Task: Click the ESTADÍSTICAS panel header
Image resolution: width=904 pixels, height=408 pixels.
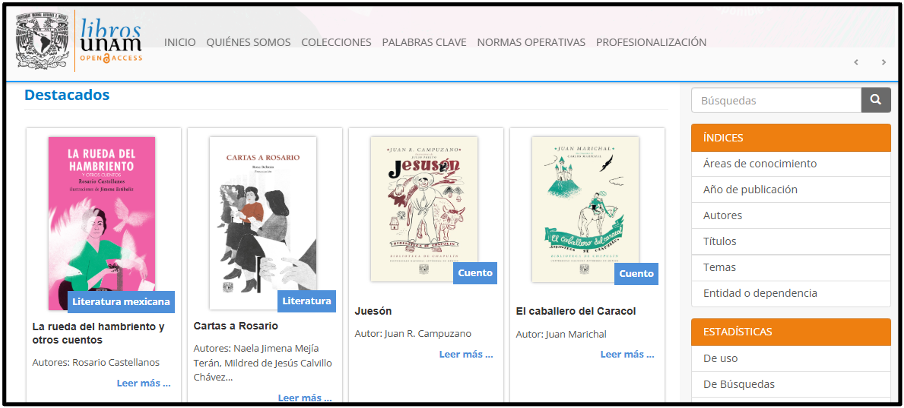Action: pos(791,332)
